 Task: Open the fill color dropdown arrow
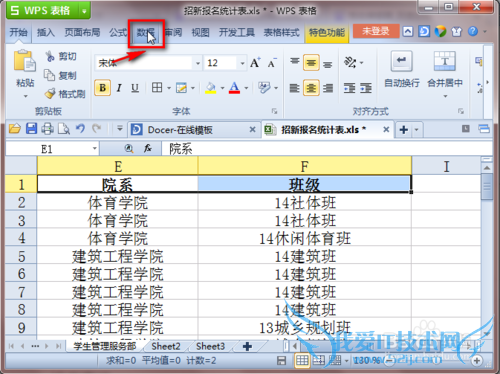(x=222, y=88)
